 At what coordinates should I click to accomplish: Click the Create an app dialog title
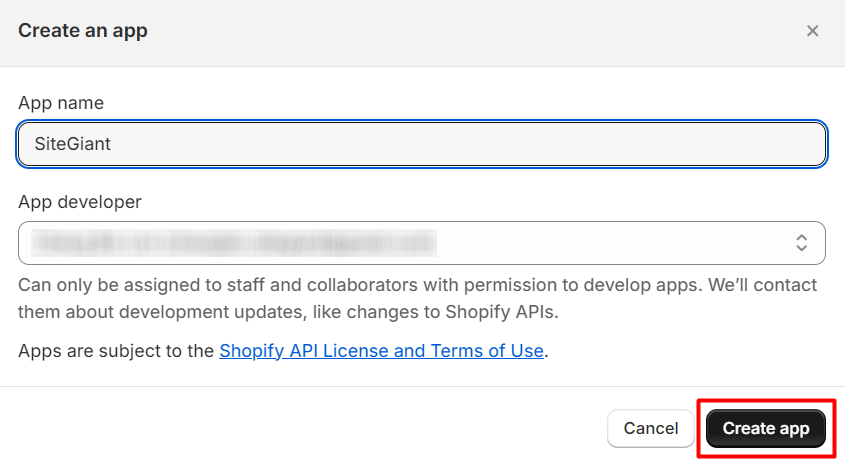(x=83, y=31)
